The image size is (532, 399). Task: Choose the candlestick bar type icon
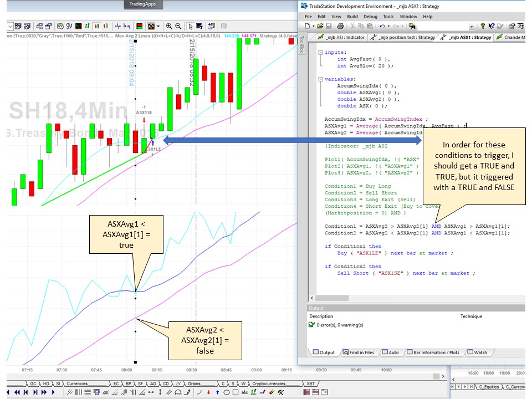pyautogui.click(x=96, y=26)
